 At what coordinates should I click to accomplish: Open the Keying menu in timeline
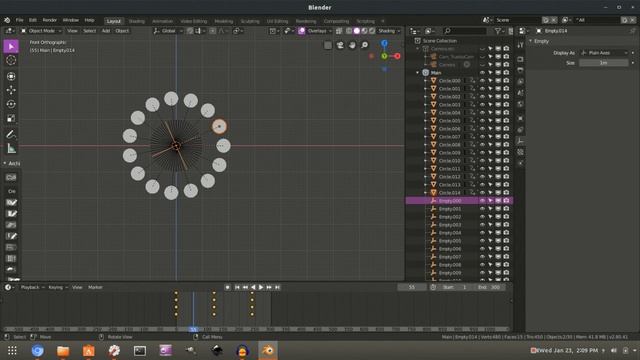tap(58, 287)
